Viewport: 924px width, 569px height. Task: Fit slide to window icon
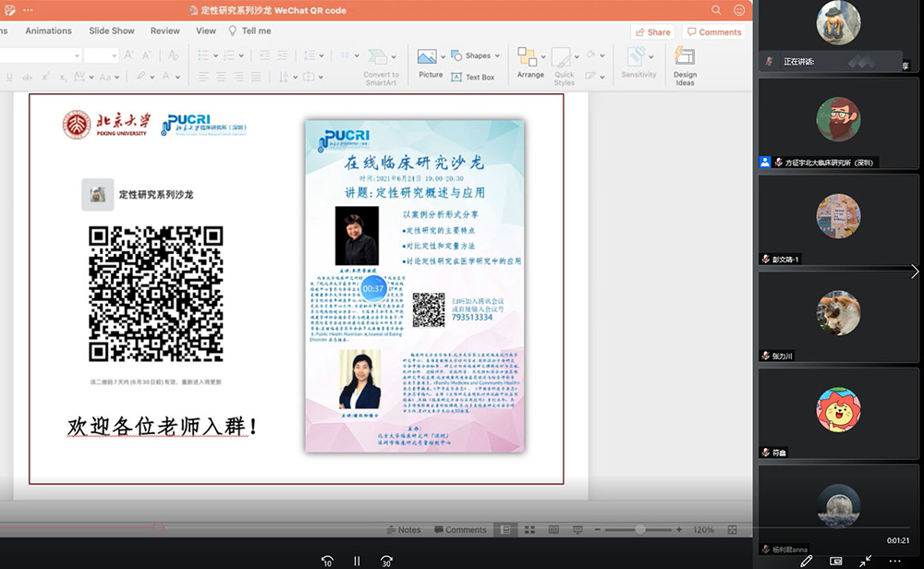(732, 529)
